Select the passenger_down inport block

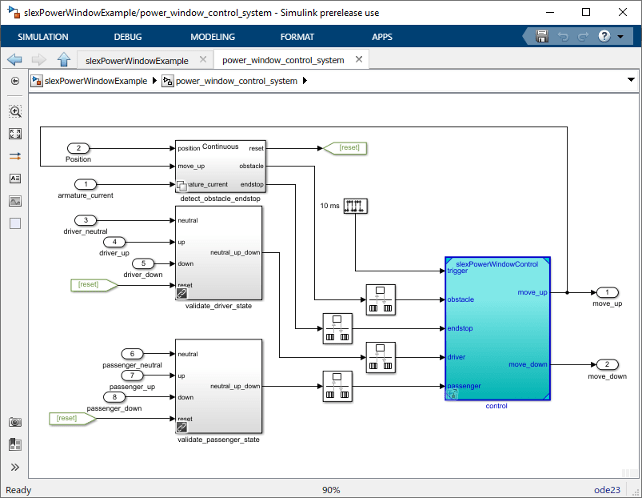click(x=115, y=397)
